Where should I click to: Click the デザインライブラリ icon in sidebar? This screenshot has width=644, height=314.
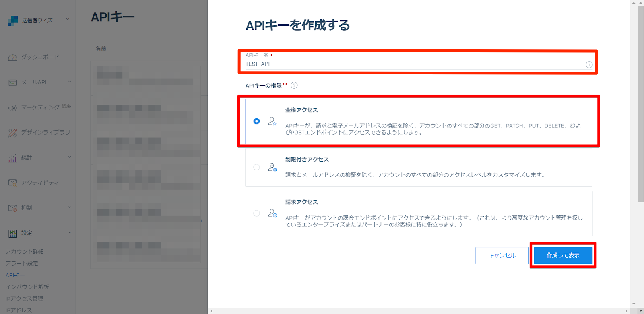coord(12,133)
